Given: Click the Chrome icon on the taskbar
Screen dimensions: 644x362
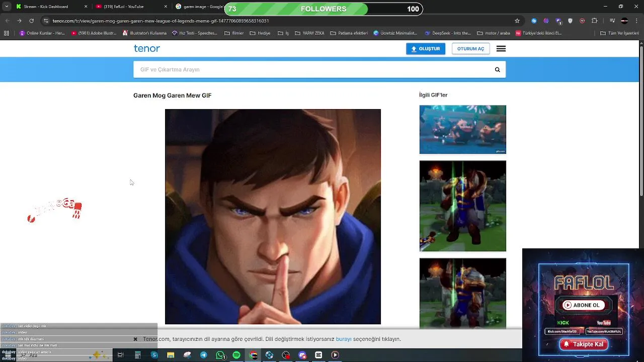Looking at the screenshot, I should 253,355.
